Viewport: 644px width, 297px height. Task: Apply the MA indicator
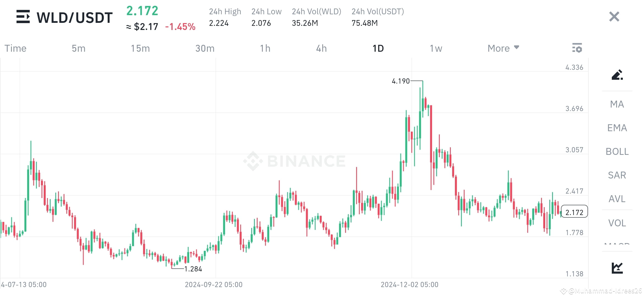616,104
